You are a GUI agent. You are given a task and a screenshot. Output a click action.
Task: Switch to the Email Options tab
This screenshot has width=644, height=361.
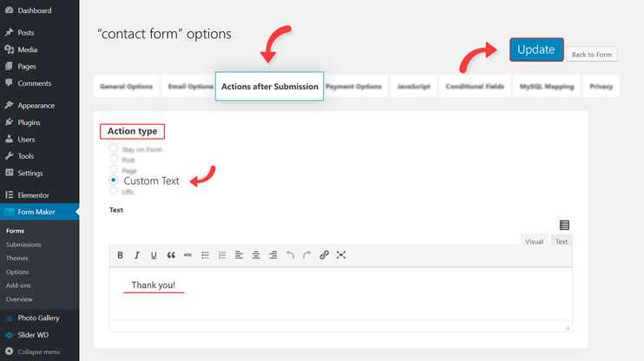click(188, 86)
